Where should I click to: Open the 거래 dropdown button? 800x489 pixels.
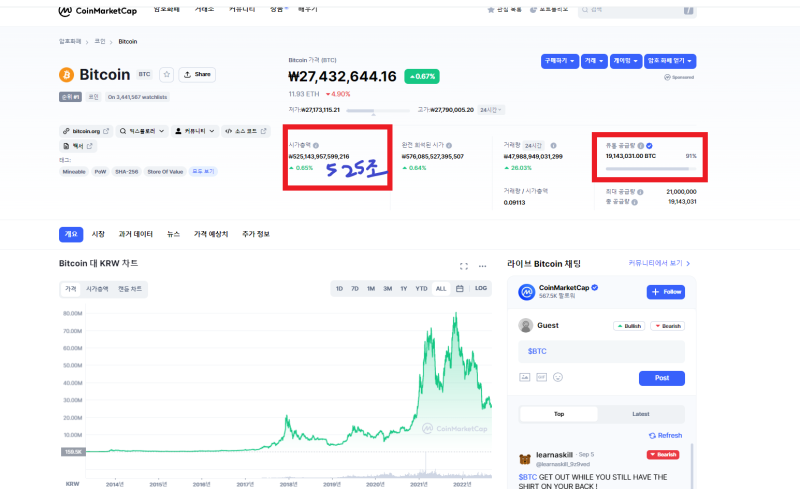coord(594,61)
